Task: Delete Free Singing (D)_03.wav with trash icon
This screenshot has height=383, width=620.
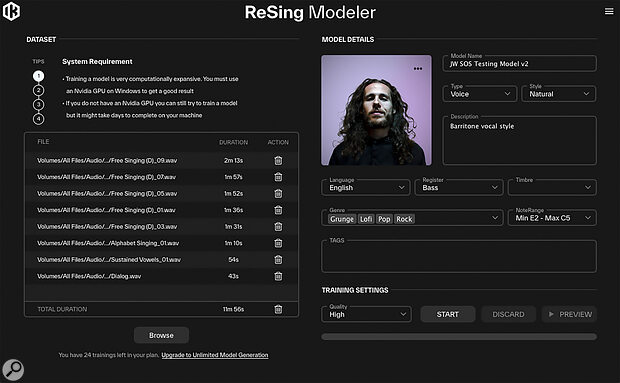Action: (278, 226)
